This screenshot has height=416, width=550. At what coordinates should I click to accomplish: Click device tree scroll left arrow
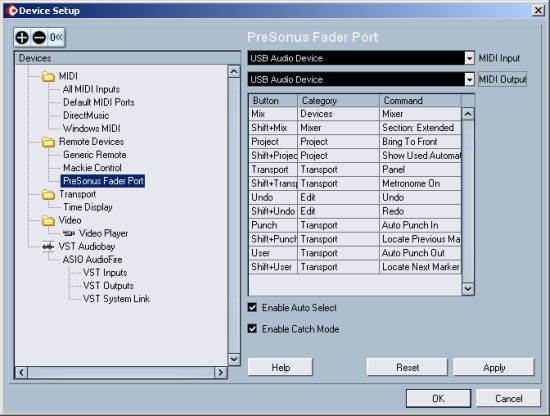[21, 373]
